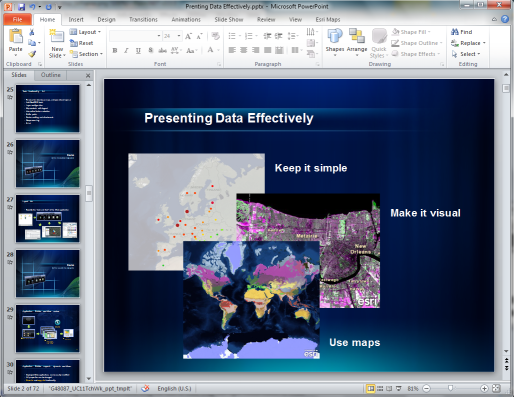
Task: Select slide 27 thumbnail
Action: [48, 219]
